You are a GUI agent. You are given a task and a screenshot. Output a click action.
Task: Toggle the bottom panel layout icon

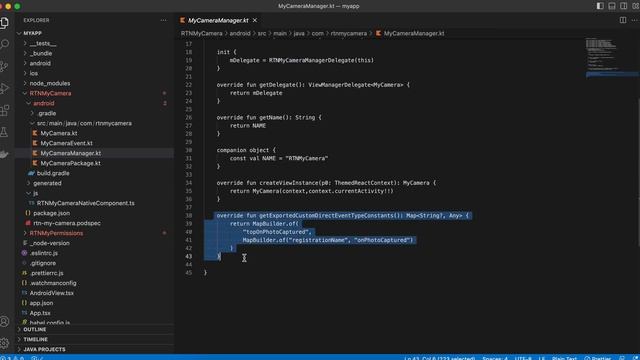click(612, 6)
